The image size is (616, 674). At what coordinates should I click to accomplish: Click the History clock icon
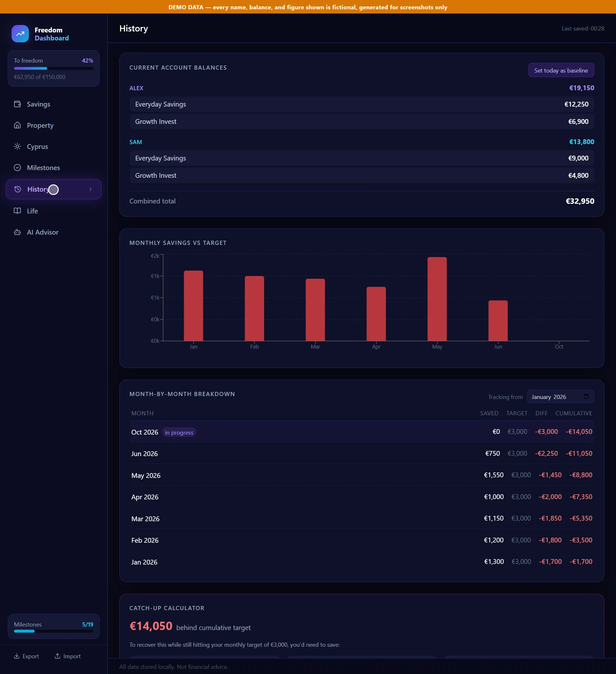tap(18, 189)
